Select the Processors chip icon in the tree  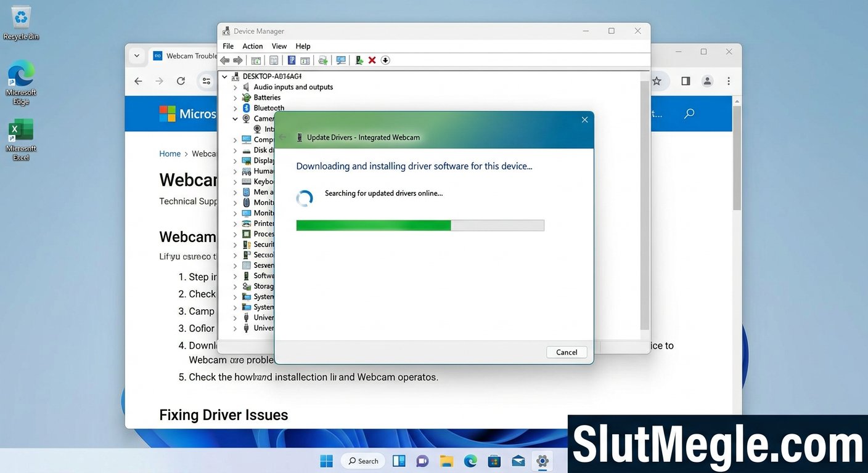tap(247, 234)
